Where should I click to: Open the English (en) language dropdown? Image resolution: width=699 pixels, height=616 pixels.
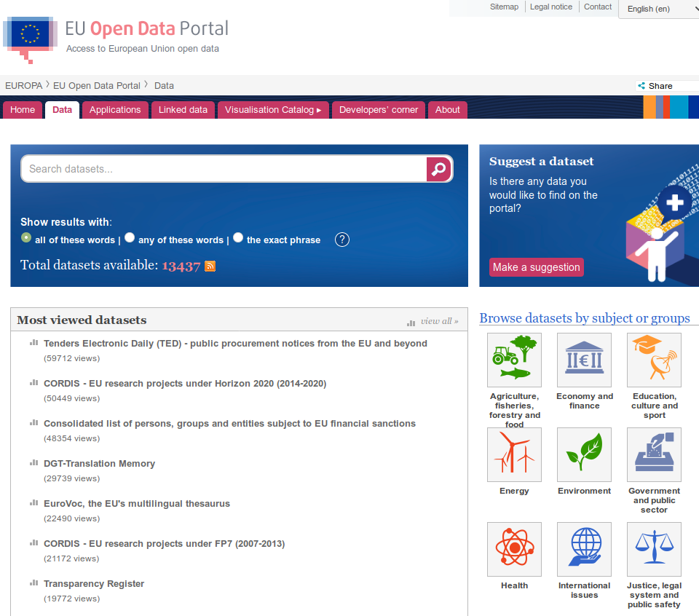[659, 9]
